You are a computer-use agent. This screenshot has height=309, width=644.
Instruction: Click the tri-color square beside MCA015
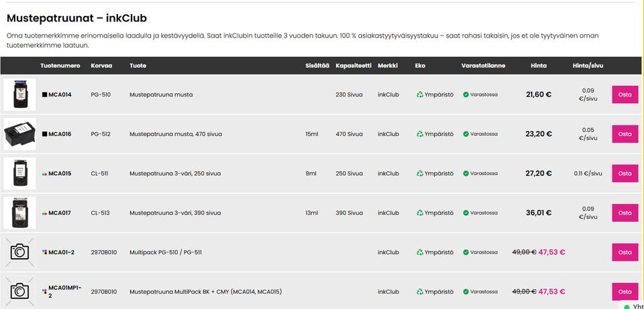[44, 174]
